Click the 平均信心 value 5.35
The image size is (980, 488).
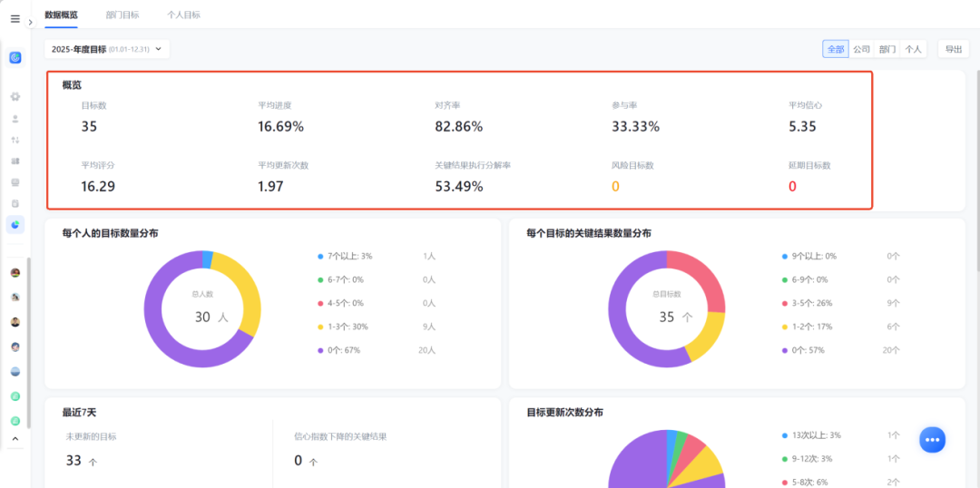802,127
